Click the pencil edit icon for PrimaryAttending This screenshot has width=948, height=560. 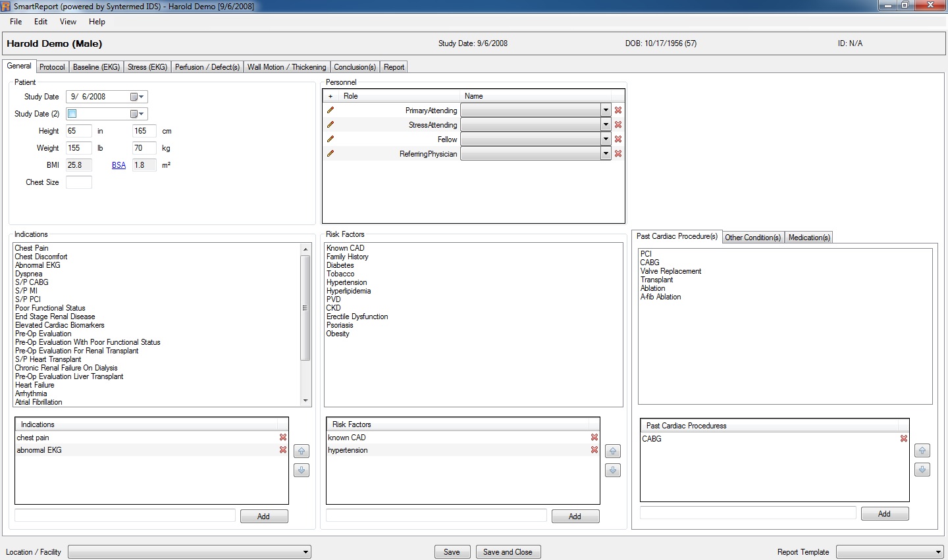[x=330, y=111]
